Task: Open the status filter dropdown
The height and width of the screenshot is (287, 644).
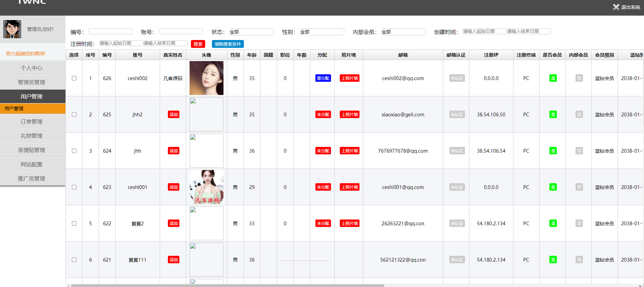Action: 251,32
